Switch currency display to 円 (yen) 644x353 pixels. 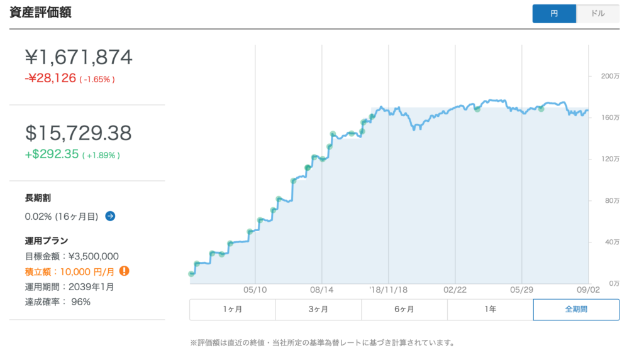tap(554, 14)
